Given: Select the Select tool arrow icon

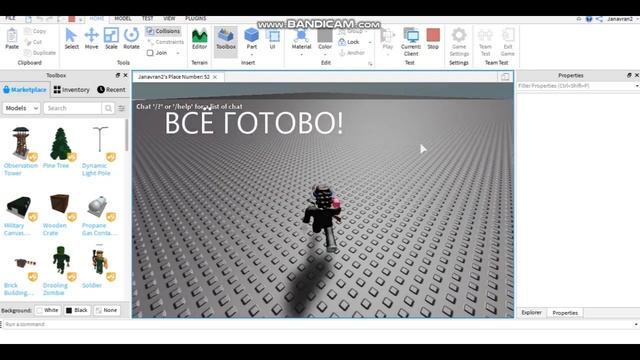Looking at the screenshot, I should point(71,36).
